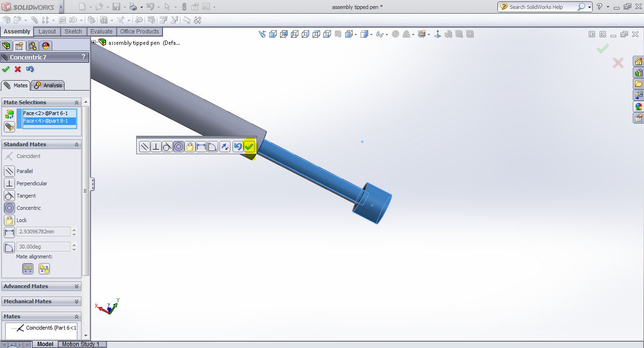The width and height of the screenshot is (644, 348).
Task: Open the ConfigurationManager tab icon
Action: (x=33, y=46)
